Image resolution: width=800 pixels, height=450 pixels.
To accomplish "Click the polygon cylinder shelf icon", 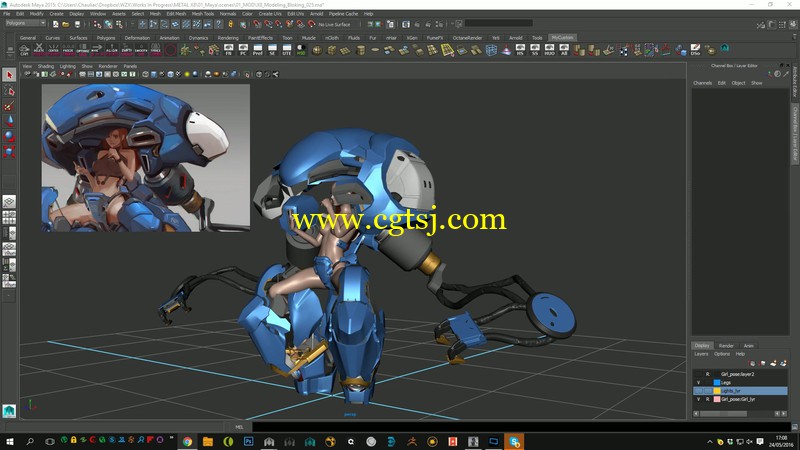I will [x=360, y=49].
